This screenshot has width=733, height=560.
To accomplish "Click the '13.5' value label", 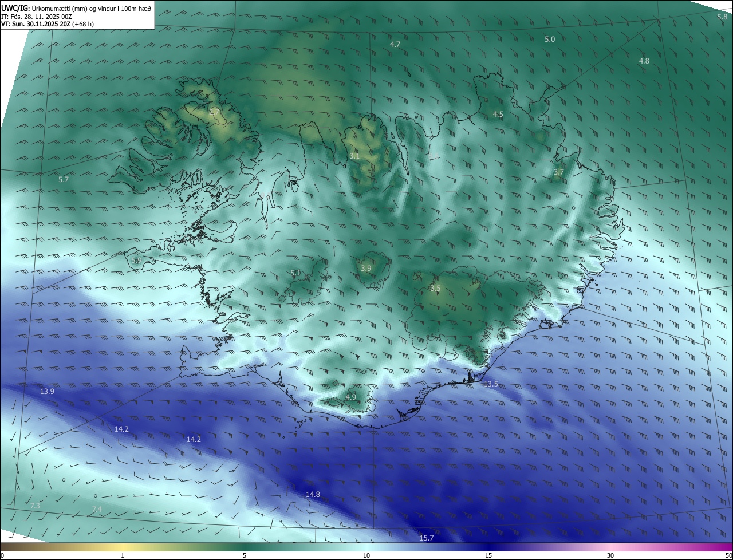I will 491,384.
